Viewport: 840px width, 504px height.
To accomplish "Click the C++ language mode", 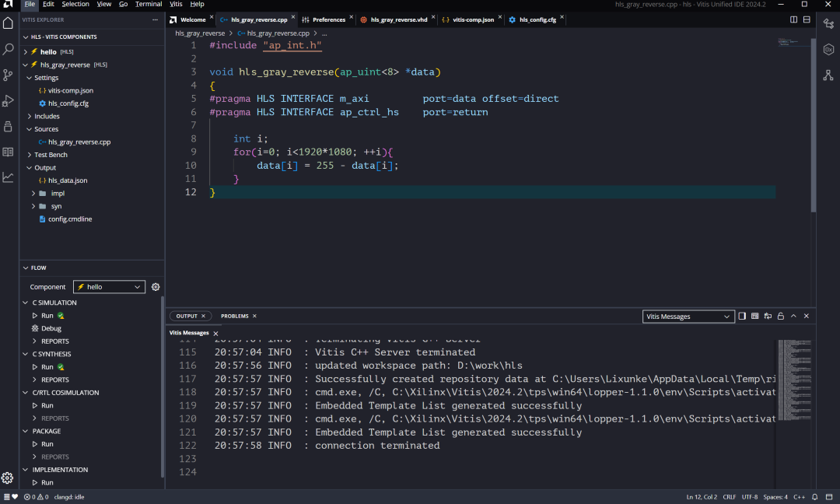I will pos(799,497).
